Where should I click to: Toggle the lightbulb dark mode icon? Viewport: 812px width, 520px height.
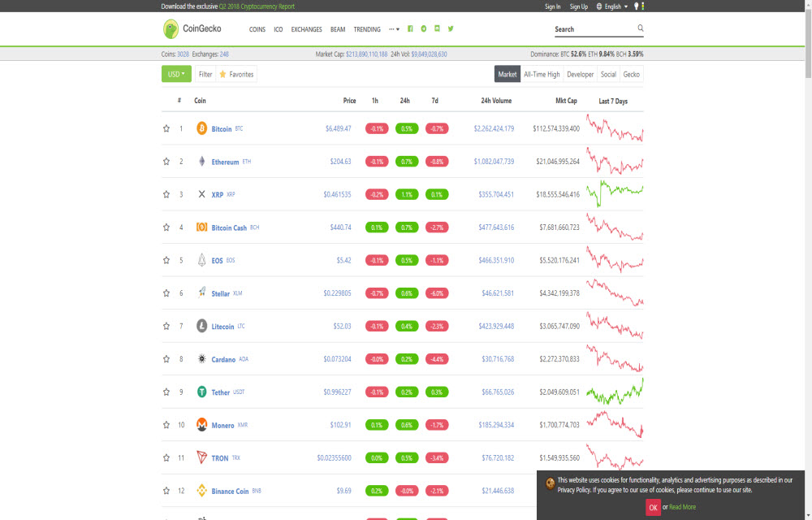coord(637,6)
